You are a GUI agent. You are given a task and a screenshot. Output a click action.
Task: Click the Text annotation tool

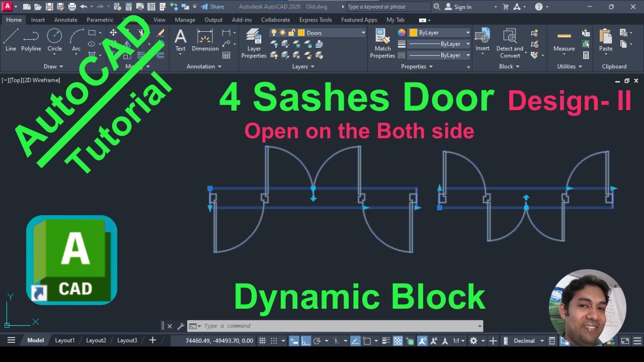click(x=180, y=40)
